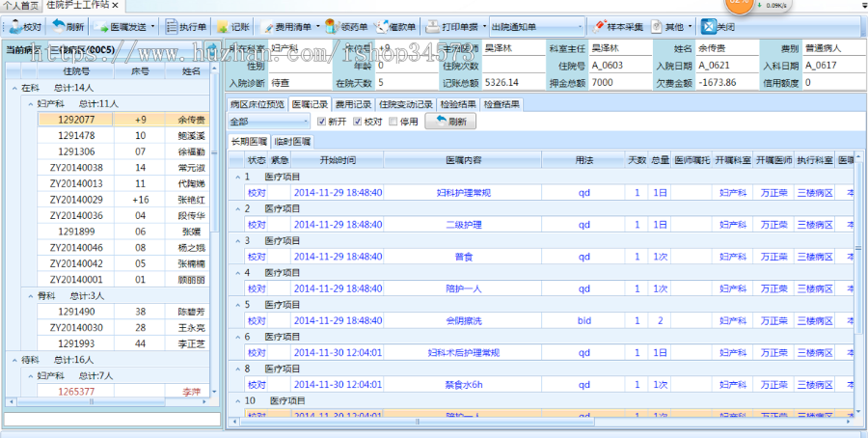Click order 妇科术后护理常规
The image size is (868, 438).
463,353
